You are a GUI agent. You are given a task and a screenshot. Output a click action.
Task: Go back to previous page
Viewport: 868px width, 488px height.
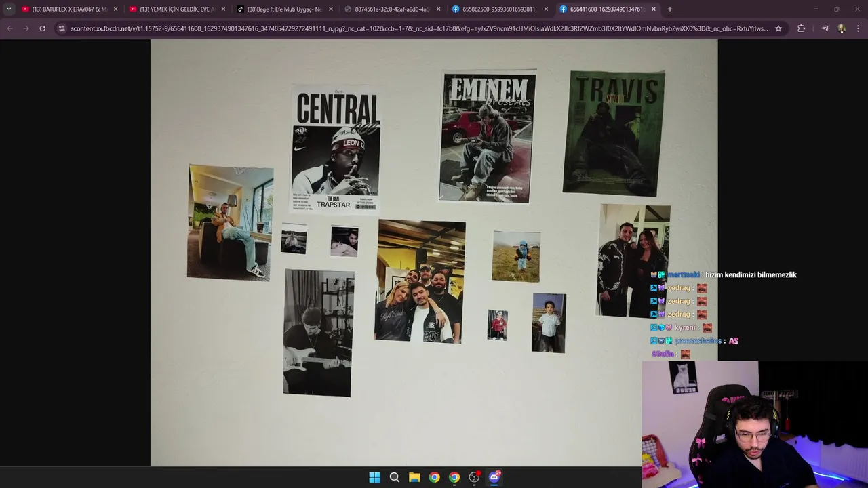click(9, 28)
